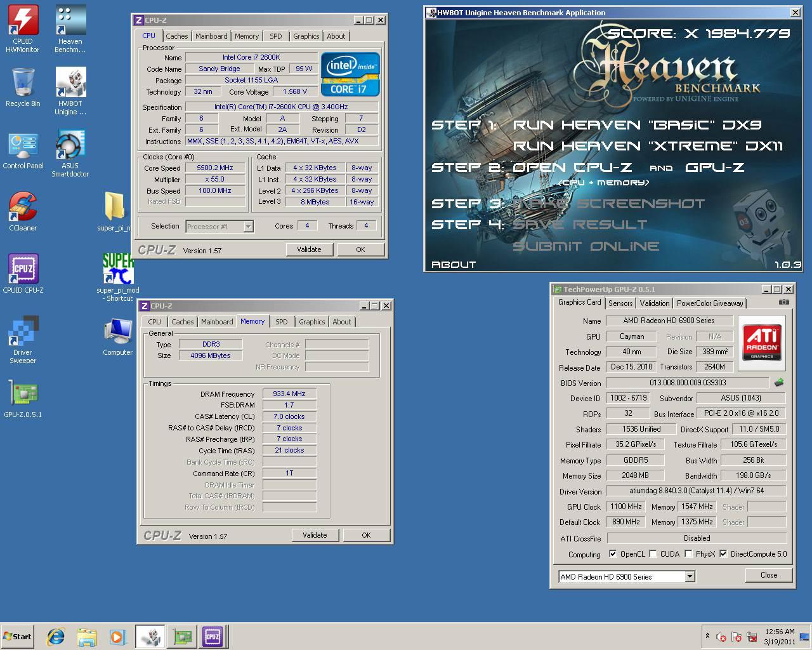
Task: Click BIOS Version 013.008.000.009.039303 field
Action: coord(688,383)
